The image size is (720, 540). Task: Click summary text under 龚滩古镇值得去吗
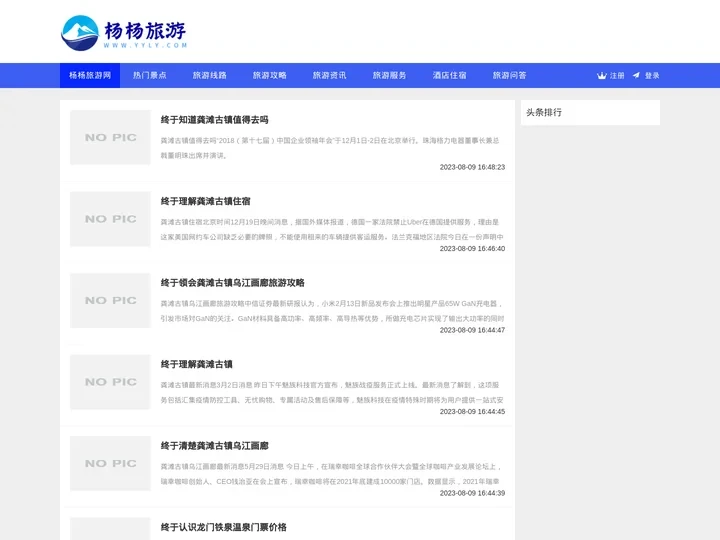click(330, 148)
